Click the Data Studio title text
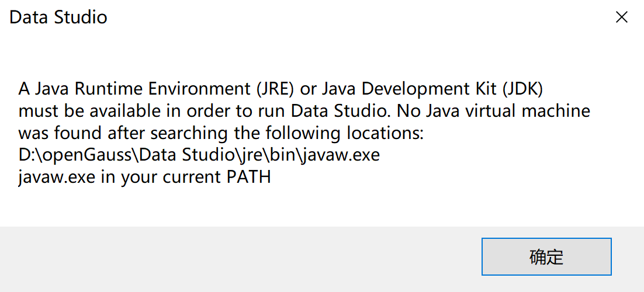The width and height of the screenshot is (644, 292). 58,18
